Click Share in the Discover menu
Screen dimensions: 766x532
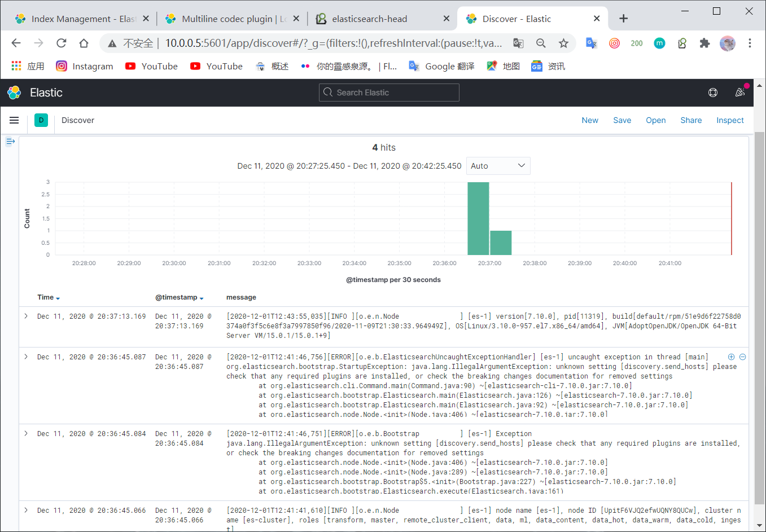[691, 120]
